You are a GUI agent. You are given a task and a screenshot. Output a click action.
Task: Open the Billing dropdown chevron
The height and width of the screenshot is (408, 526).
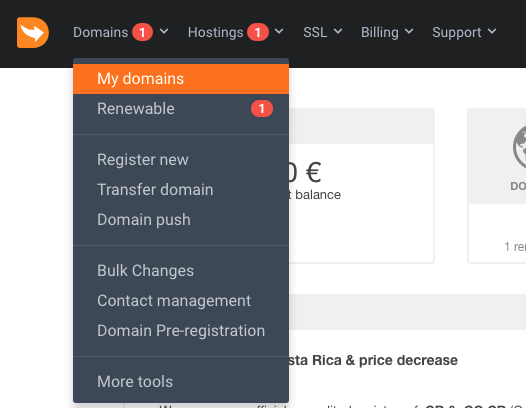[x=409, y=32]
